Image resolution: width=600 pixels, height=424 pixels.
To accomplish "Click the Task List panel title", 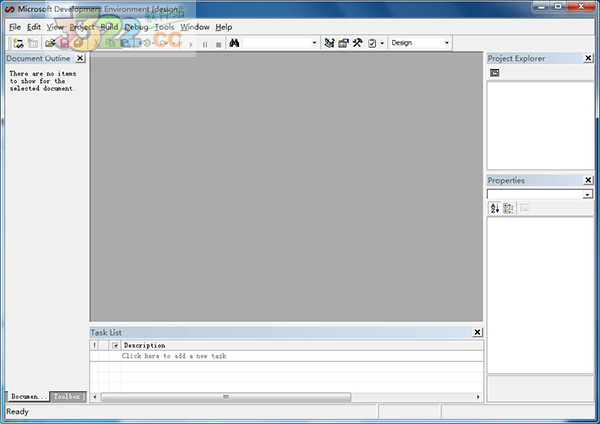I will pos(106,332).
